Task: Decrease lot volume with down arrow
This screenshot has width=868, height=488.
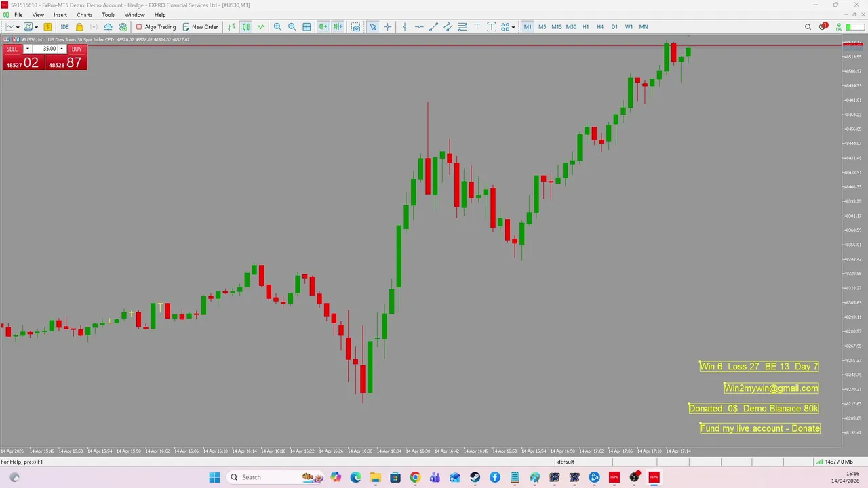Action: [x=28, y=49]
